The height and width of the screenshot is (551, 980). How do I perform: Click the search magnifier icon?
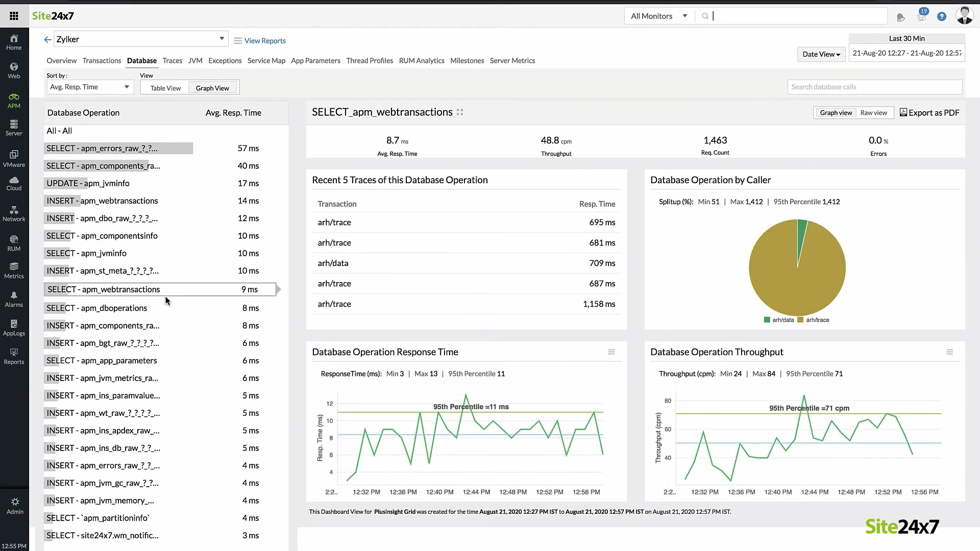click(x=705, y=16)
